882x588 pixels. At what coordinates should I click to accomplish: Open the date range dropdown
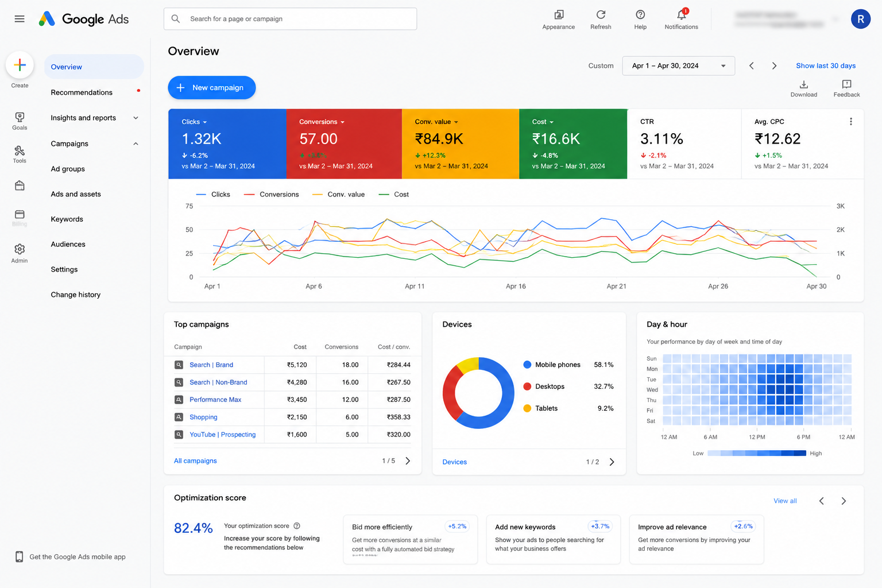[678, 66]
